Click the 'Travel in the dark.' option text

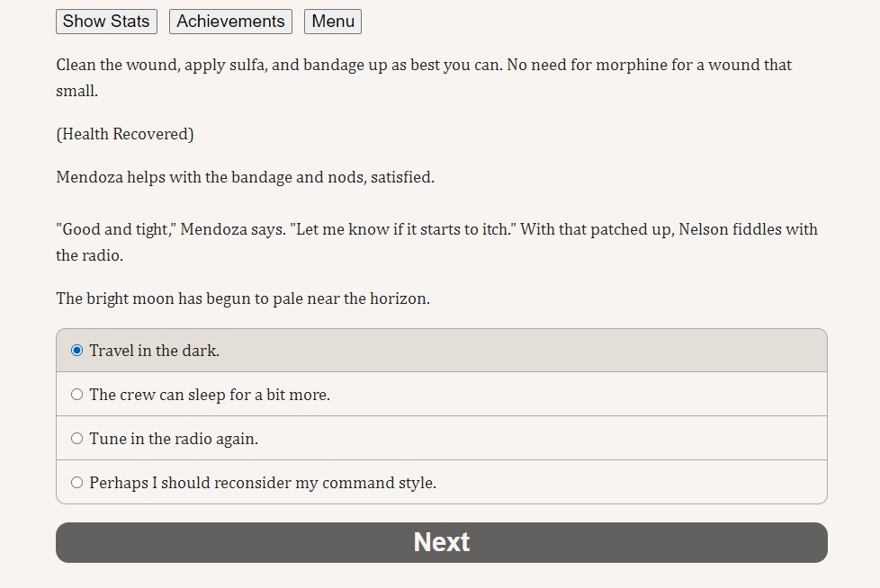[155, 351]
